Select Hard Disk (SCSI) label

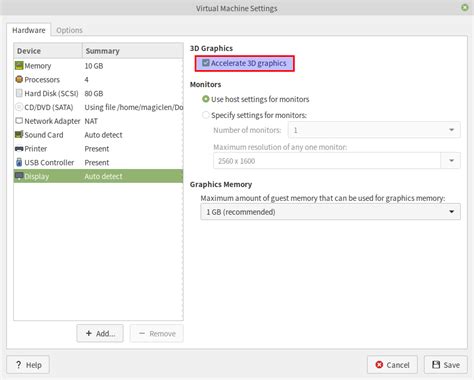point(51,93)
